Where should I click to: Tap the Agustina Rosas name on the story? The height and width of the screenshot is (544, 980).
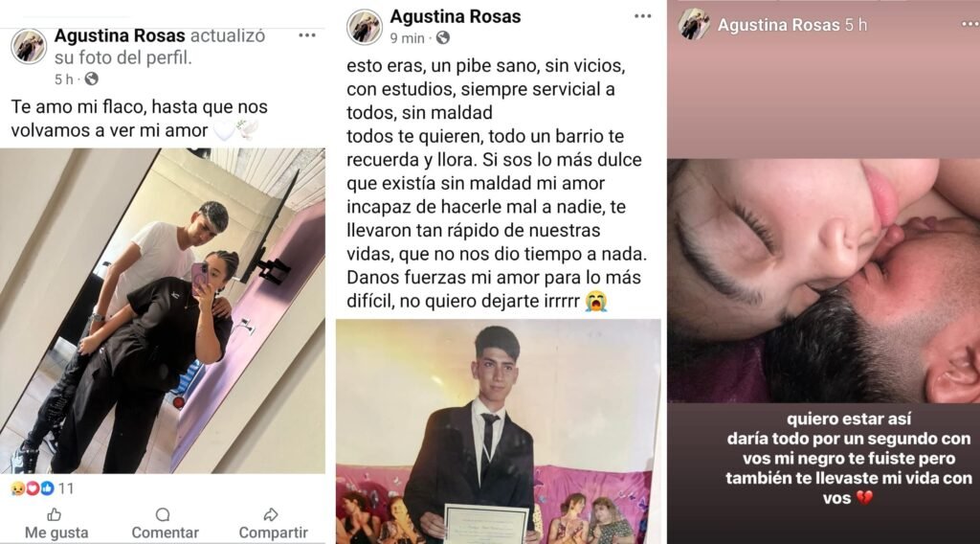click(778, 25)
